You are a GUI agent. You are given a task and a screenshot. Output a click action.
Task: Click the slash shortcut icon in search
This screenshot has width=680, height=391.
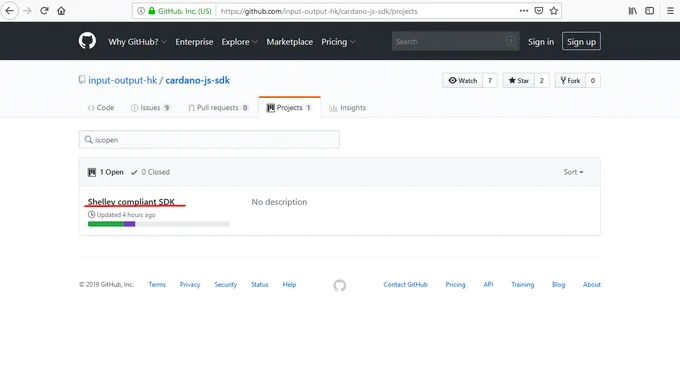pos(510,41)
